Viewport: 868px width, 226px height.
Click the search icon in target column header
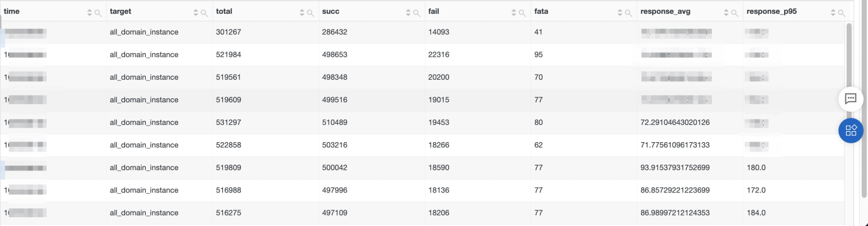point(204,13)
